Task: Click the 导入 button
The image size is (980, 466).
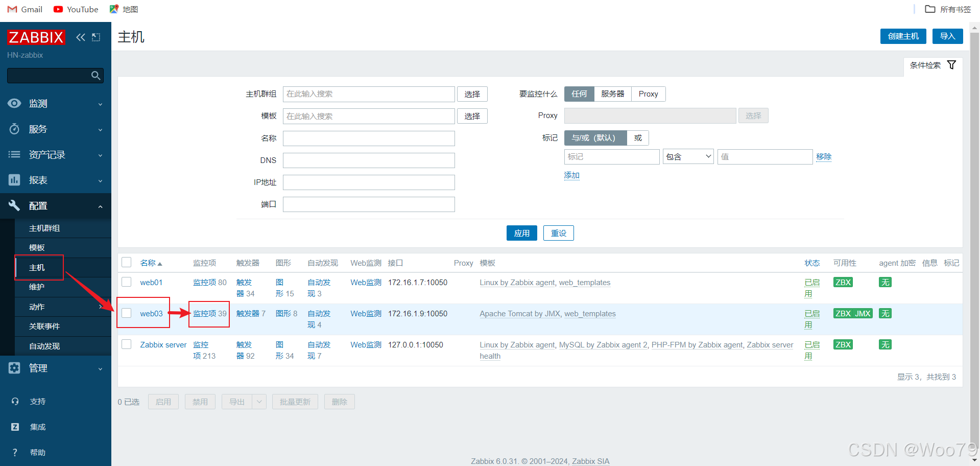Action: coord(947,36)
